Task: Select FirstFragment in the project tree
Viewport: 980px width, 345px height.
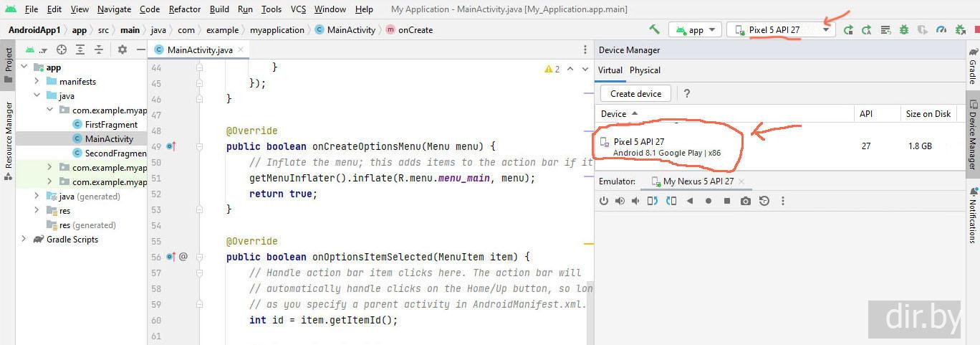Action: tap(111, 125)
